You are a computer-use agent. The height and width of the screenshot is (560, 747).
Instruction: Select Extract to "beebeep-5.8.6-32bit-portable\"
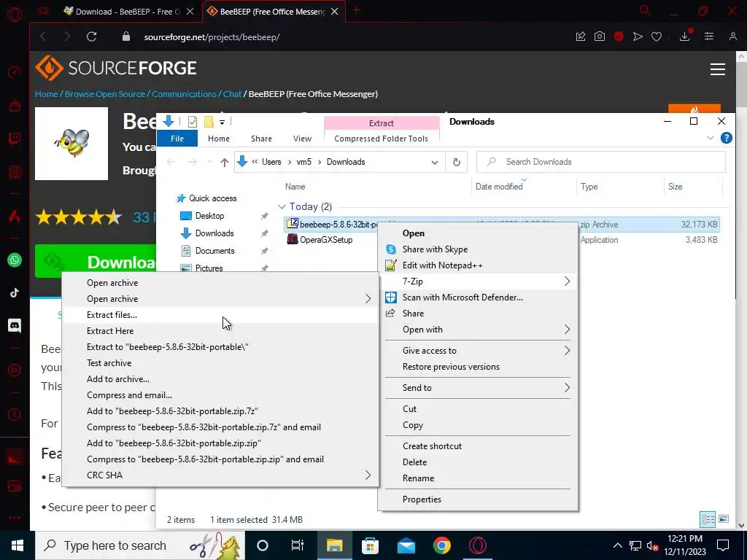[x=220, y=347]
